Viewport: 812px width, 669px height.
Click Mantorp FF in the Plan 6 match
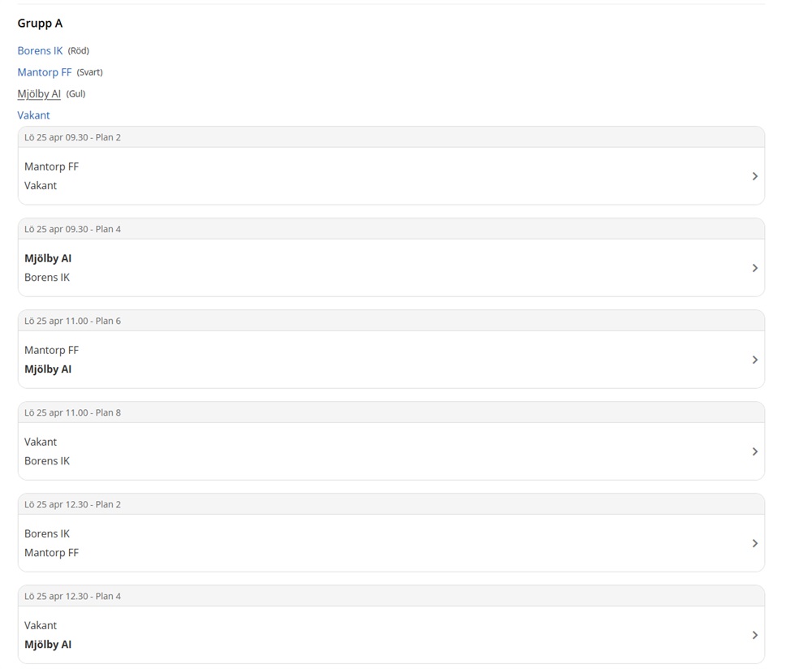[x=51, y=350]
